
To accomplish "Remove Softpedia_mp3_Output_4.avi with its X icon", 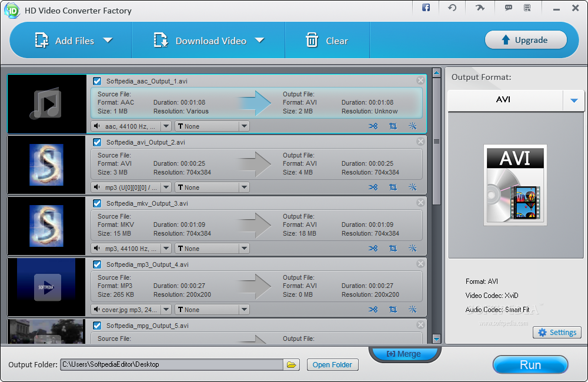I will click(420, 263).
